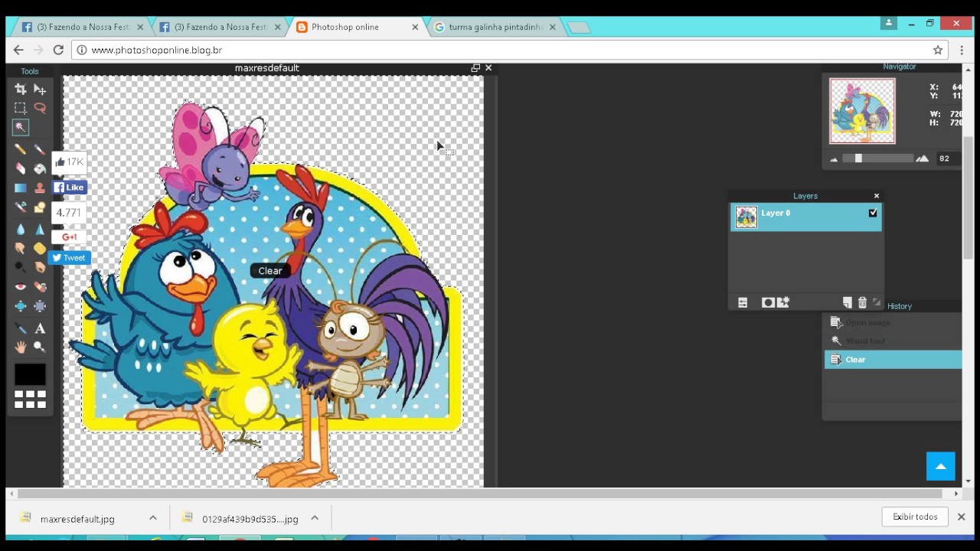The width and height of the screenshot is (980, 551).
Task: Select the Layer 0 thumbnail
Action: (x=746, y=217)
